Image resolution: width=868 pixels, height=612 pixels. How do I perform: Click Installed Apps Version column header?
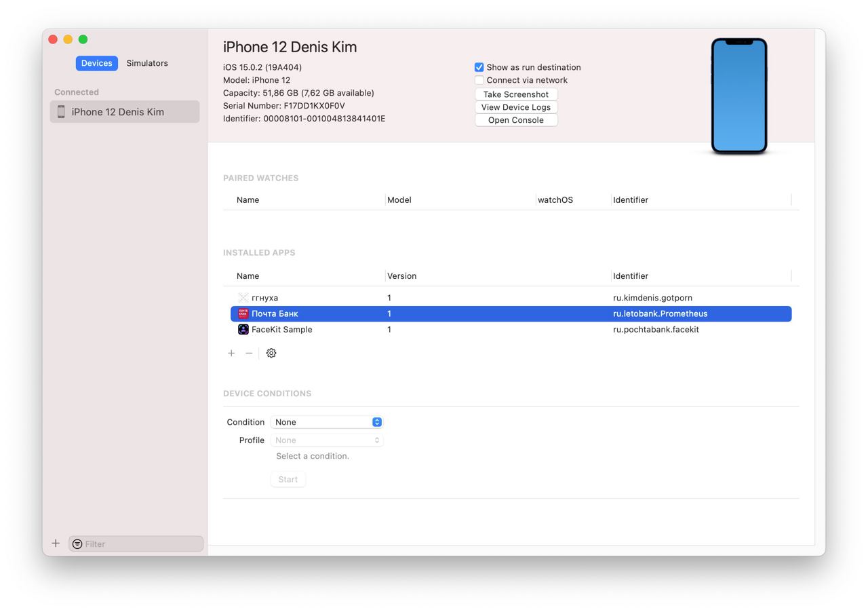401,276
